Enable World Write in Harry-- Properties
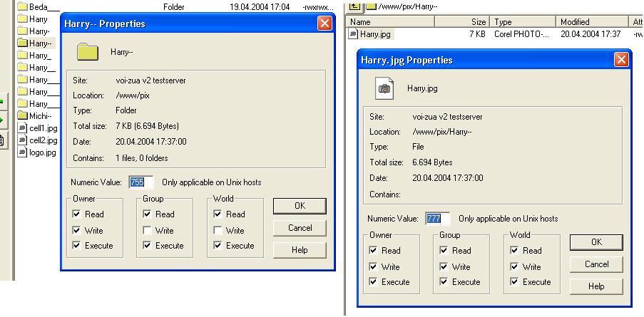Screen dimensions: 644x317 click(218, 231)
